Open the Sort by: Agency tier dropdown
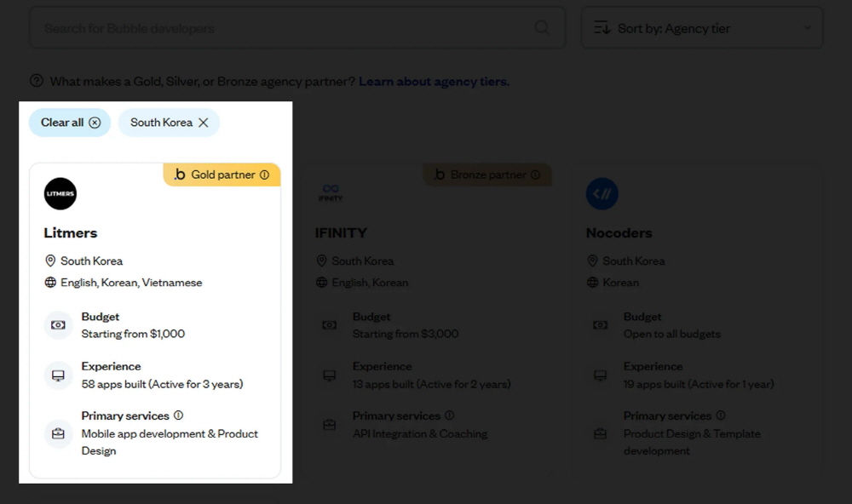852x504 pixels. (x=702, y=28)
